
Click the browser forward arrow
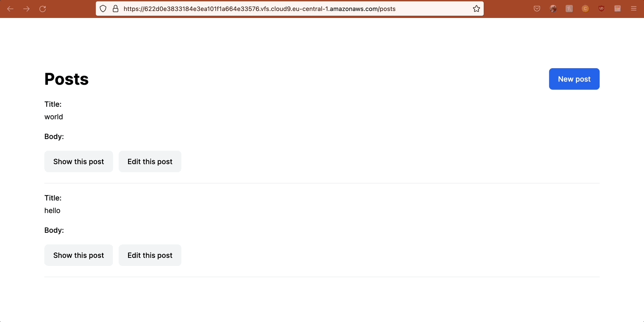click(x=26, y=9)
